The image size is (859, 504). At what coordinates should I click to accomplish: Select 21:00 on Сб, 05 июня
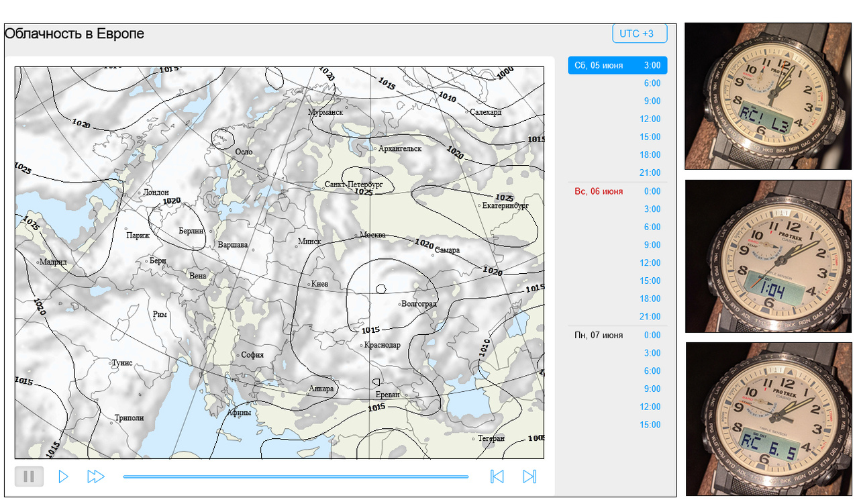tap(650, 172)
